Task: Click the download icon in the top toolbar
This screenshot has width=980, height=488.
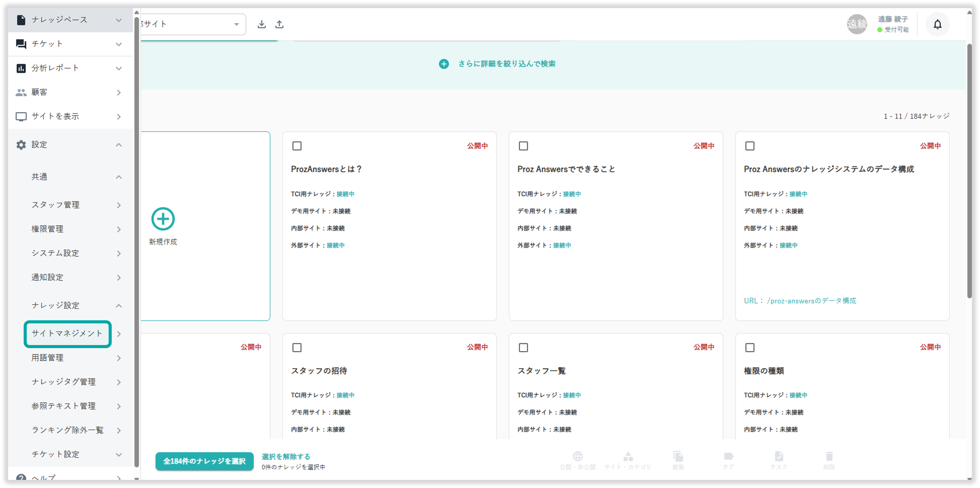Action: coord(261,24)
